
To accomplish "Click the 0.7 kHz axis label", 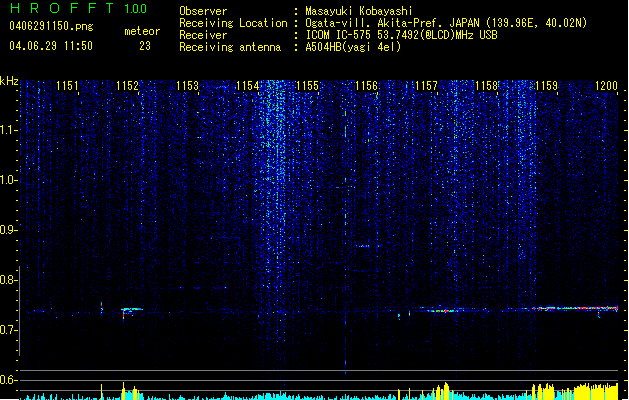I will tap(9, 330).
